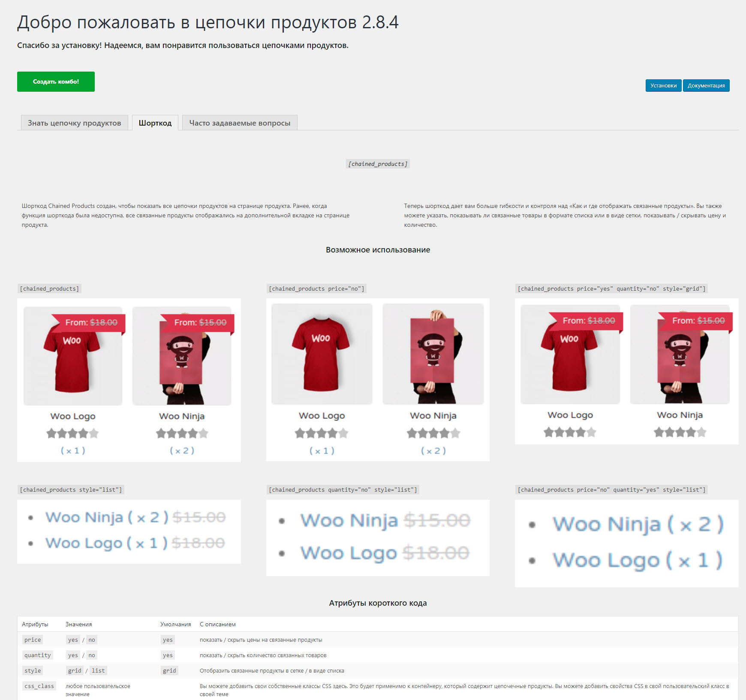Click Woo Ninja star rating in style="grid" example
This screenshot has width=746, height=700.
coord(680,432)
